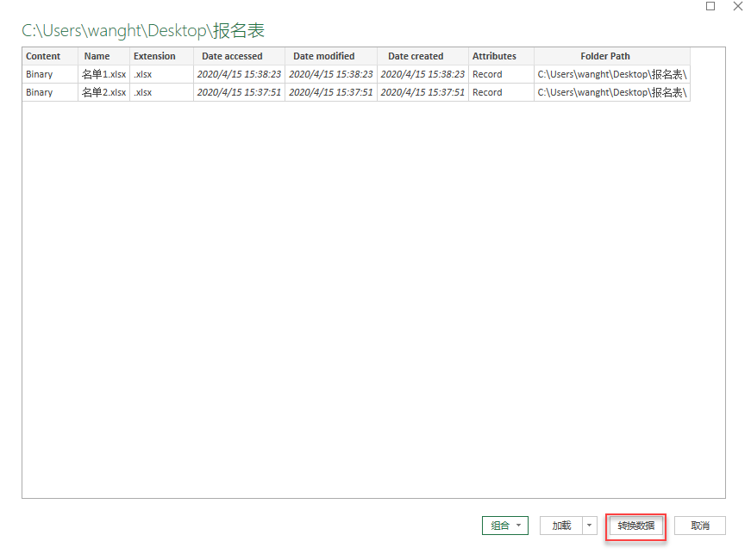Click the 名单1.xlsx name cell
The image size is (751, 560).
pos(103,74)
